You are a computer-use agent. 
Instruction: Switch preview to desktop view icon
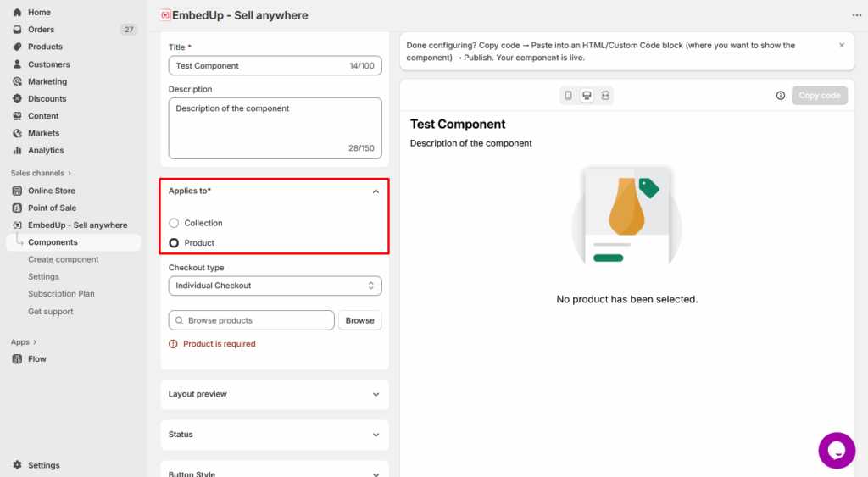coord(587,96)
